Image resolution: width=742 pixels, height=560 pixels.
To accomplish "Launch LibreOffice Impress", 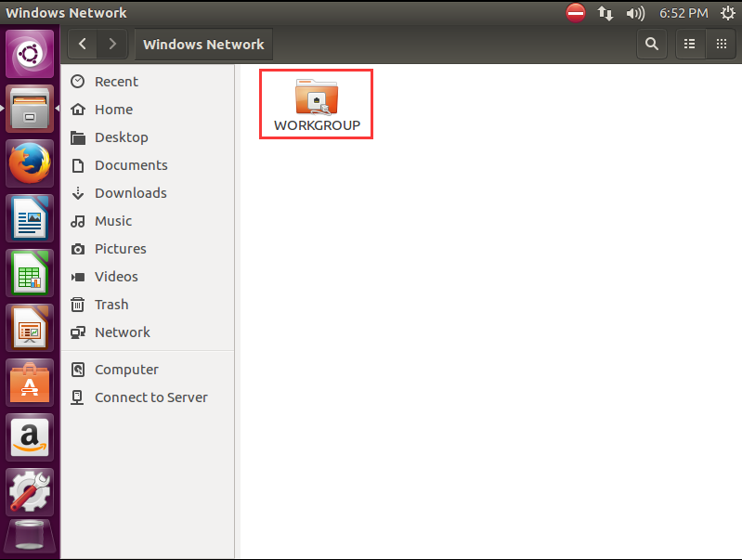I will (30, 328).
